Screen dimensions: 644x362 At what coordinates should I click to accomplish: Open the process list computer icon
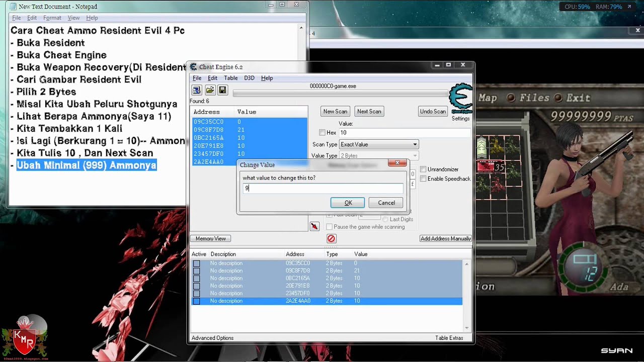coord(196,90)
